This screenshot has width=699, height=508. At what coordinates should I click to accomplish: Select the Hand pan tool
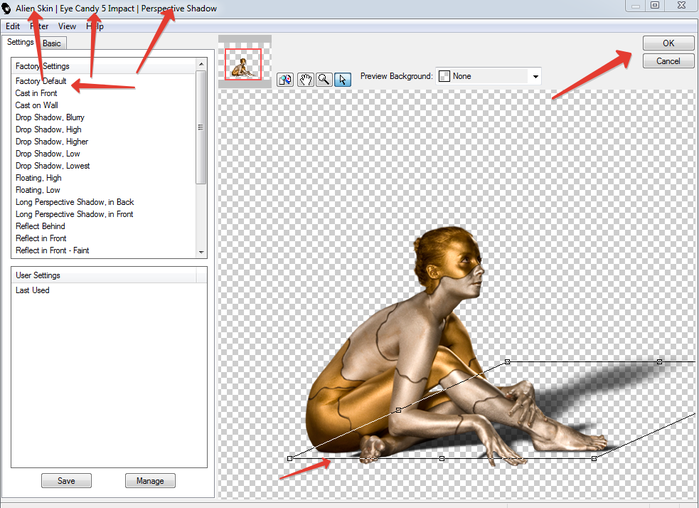click(305, 80)
